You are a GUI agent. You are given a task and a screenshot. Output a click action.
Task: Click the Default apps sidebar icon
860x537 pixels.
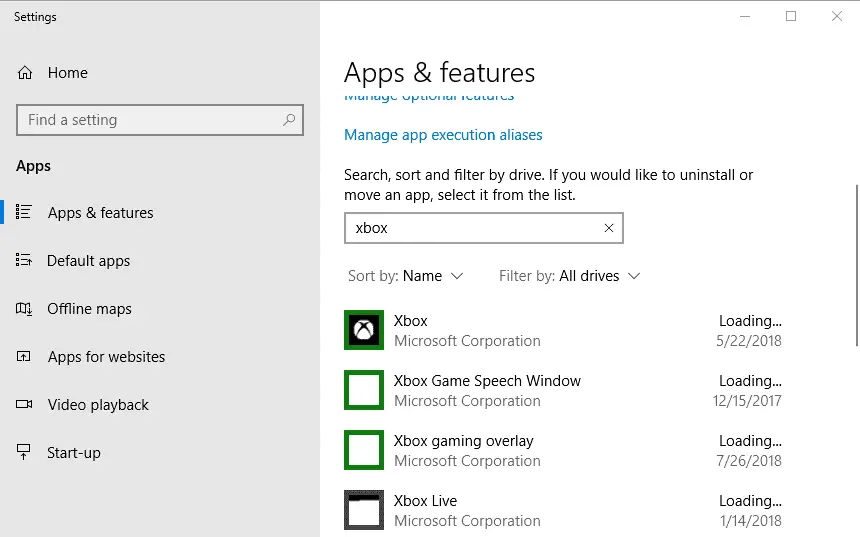coord(24,260)
